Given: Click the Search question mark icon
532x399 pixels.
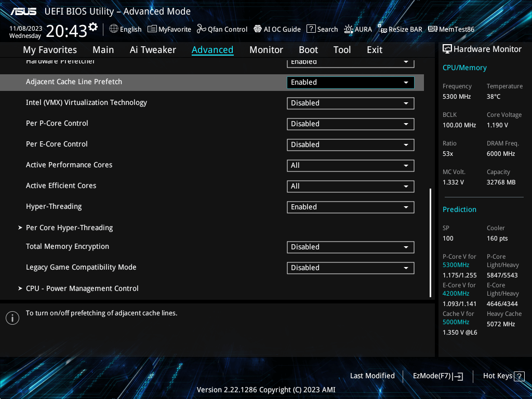Looking at the screenshot, I should click(311, 29).
